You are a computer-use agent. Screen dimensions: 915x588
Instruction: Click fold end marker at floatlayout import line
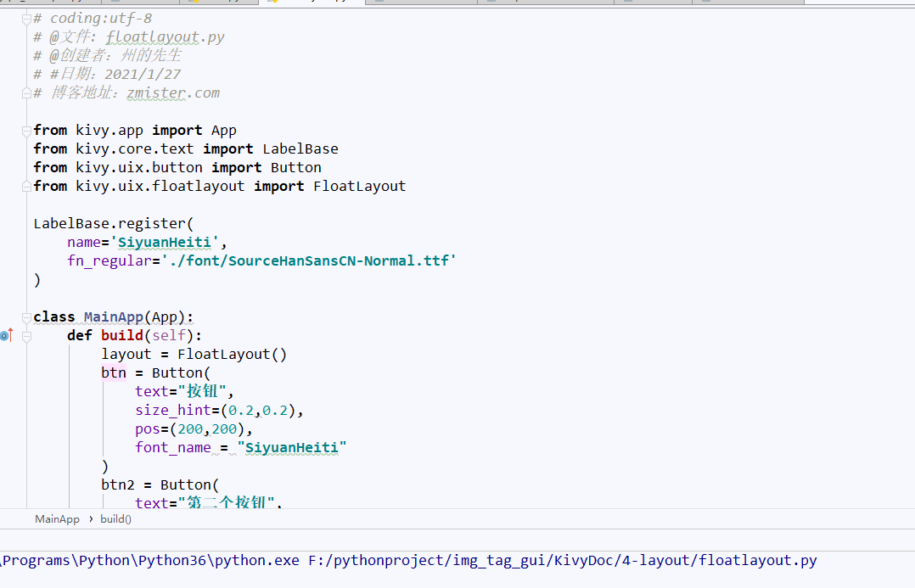(26, 186)
